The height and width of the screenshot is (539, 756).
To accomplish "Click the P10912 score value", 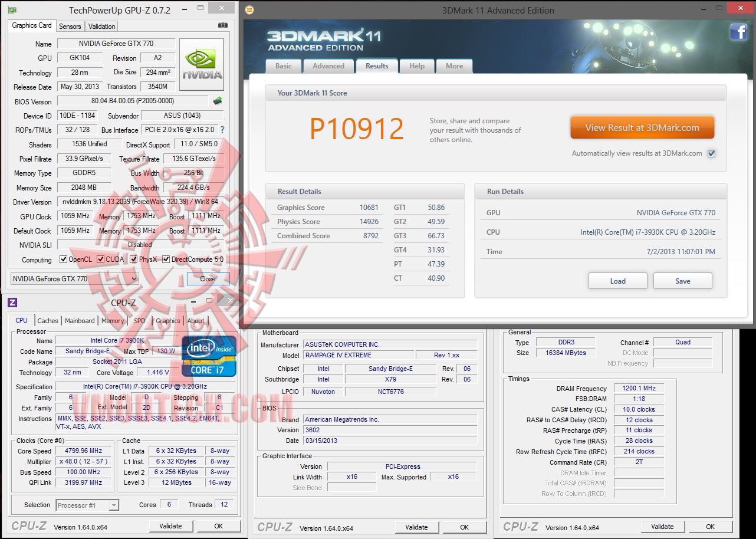I will (x=357, y=129).
